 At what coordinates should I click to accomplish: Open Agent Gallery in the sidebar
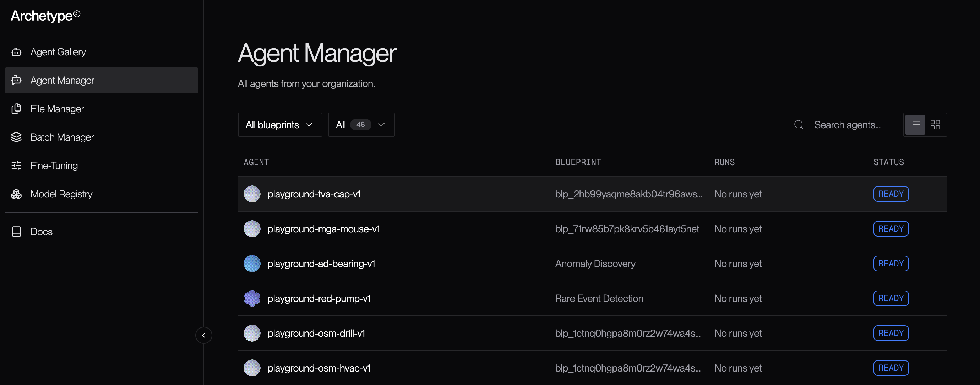click(101, 52)
